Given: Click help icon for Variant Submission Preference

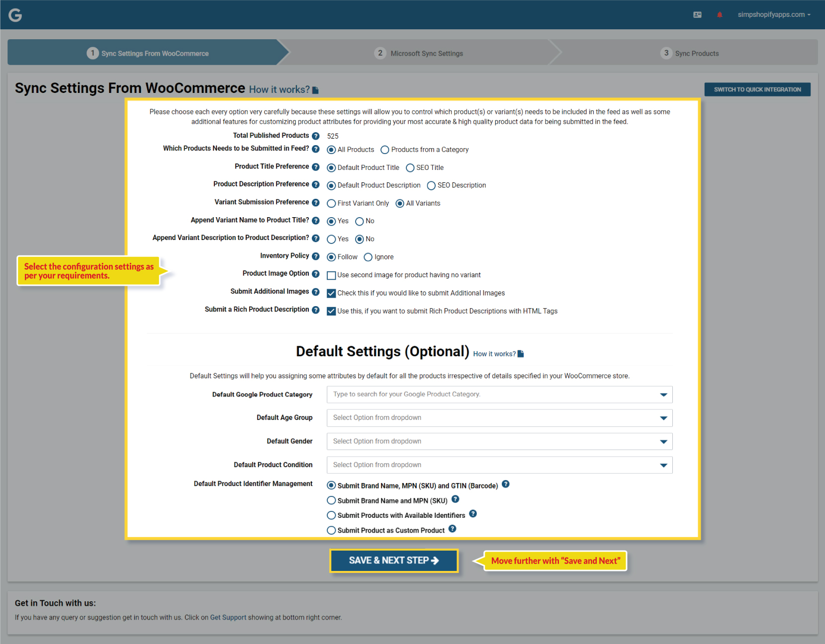Looking at the screenshot, I should click(316, 202).
